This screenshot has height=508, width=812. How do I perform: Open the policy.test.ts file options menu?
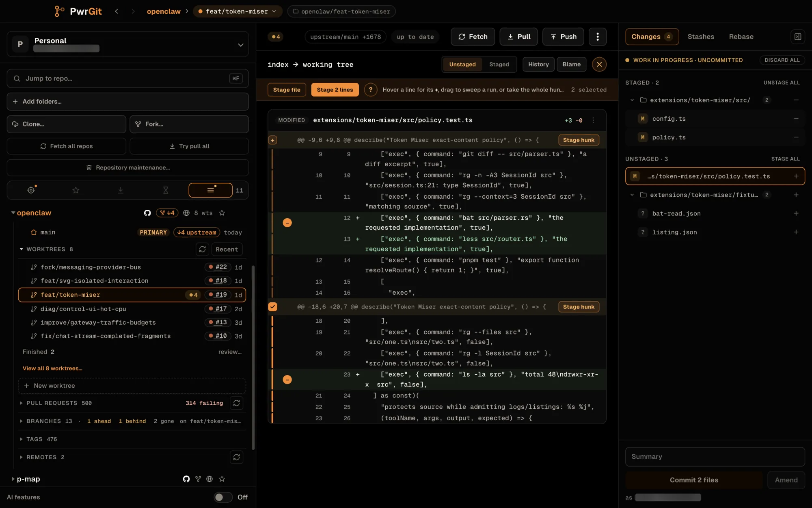[x=593, y=120]
